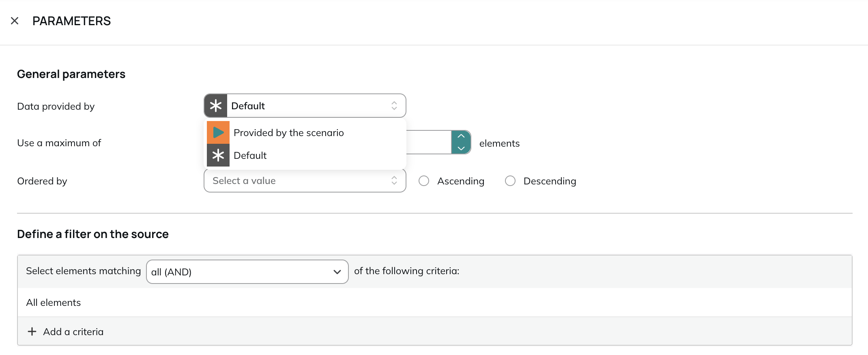
Task: Click the asterisk icon beside Default option
Action: [218, 155]
